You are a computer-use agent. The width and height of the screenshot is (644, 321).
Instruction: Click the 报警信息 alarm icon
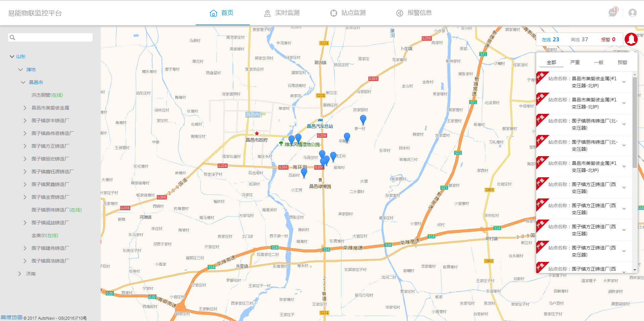tap(399, 13)
